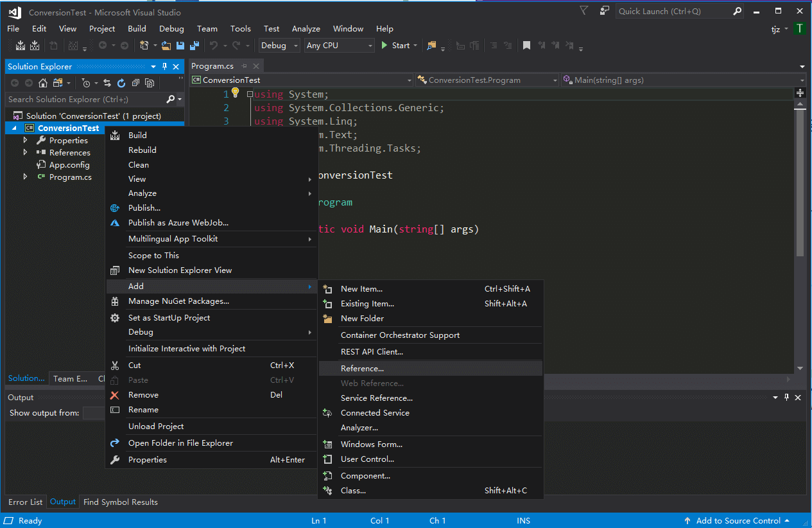Screen dimensions: 812x528
Task: Click the Home icon in Solution Explorer
Action: [43, 83]
